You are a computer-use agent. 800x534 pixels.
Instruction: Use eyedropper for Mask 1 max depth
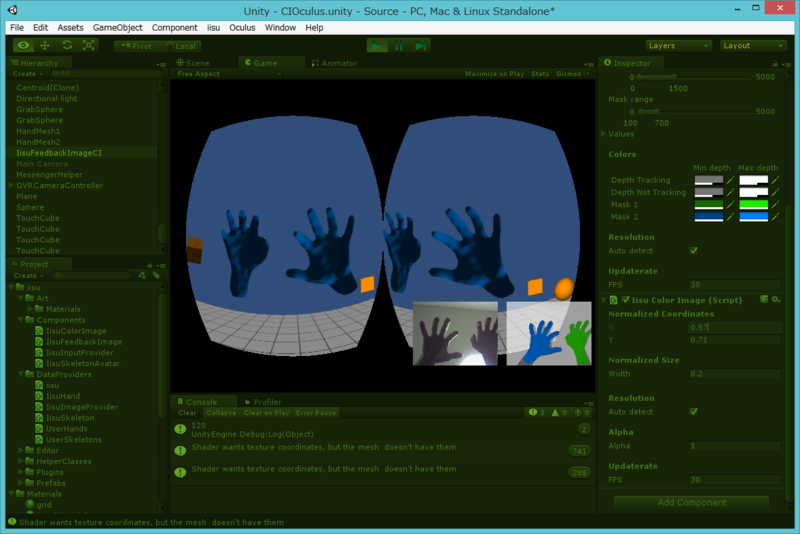[x=776, y=205]
